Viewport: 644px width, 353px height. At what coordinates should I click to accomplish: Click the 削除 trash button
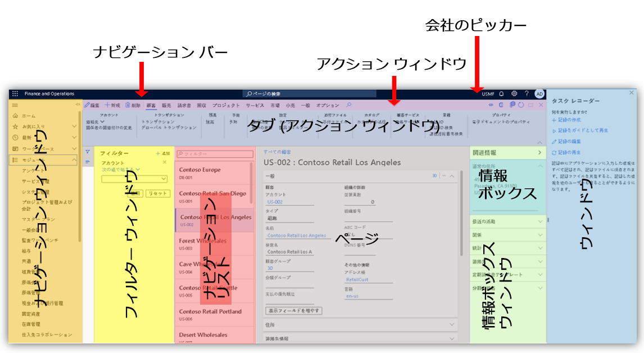click(x=133, y=105)
